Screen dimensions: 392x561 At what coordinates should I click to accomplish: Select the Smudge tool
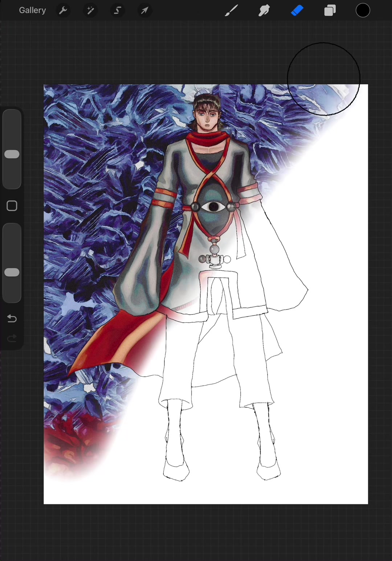coord(264,11)
